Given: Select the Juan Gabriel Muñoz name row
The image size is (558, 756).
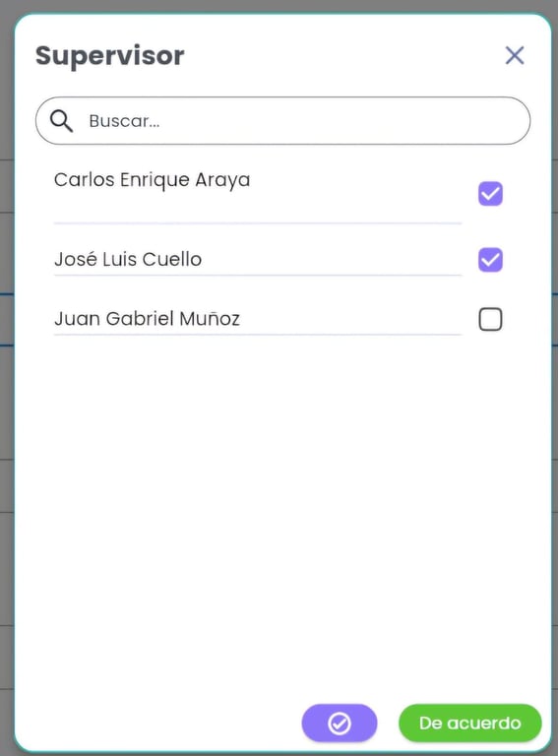Looking at the screenshot, I should [x=258, y=319].
